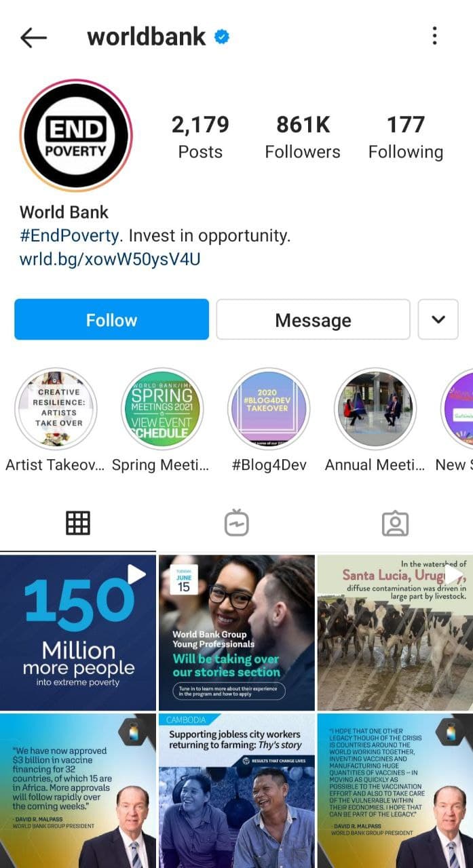Tap the blue verified badge
This screenshot has width=473, height=868.
point(222,37)
